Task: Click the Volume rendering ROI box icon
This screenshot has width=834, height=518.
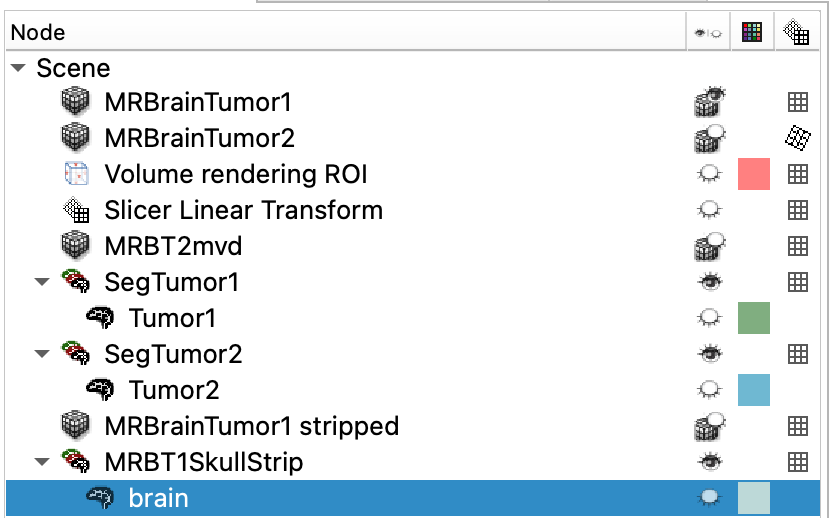Action: tap(76, 174)
